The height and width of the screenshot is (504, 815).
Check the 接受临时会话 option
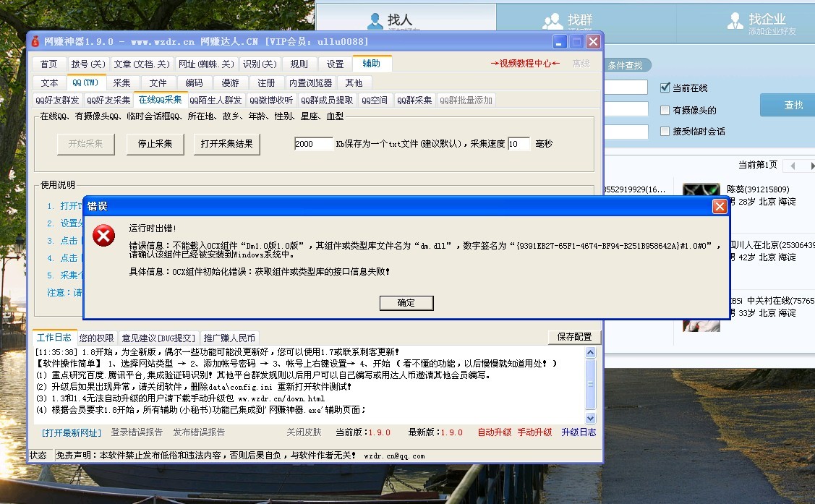point(665,132)
